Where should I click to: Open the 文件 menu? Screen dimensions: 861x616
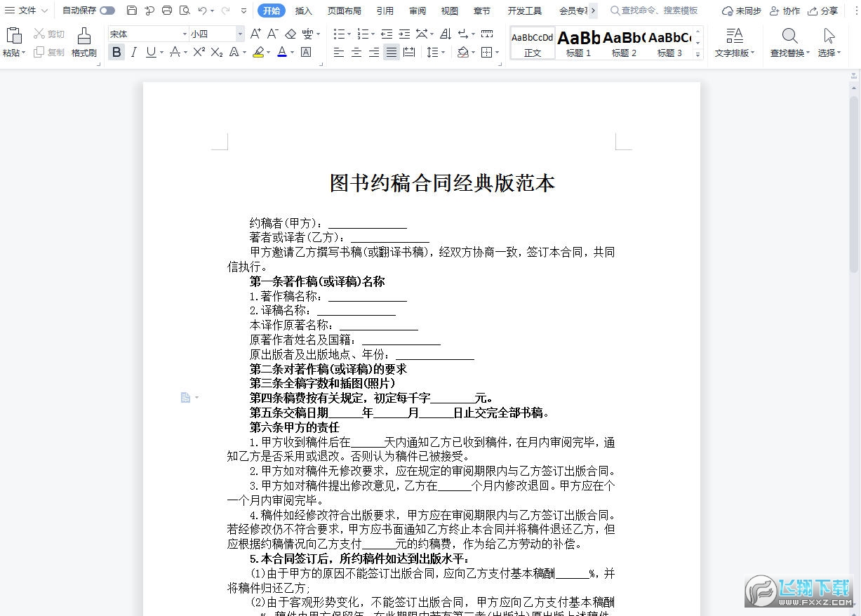pos(27,11)
